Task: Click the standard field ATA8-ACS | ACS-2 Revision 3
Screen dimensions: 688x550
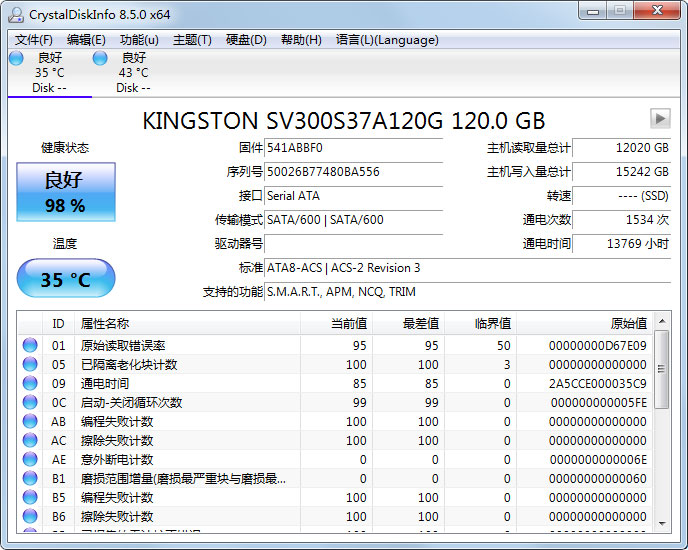Action: 468,268
